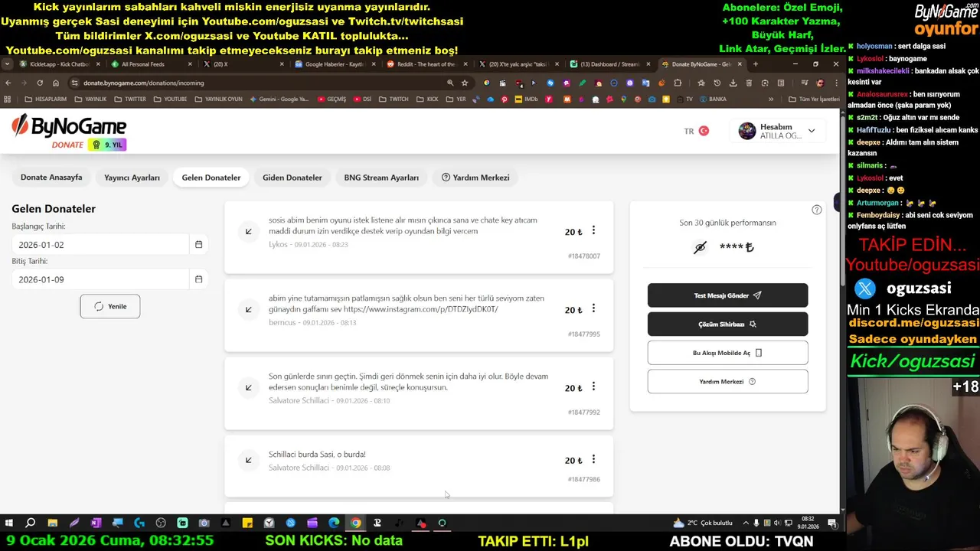Screen dimensions: 980x551
Task: Open calendar picker for Bitiş Tarihi
Action: point(198,279)
